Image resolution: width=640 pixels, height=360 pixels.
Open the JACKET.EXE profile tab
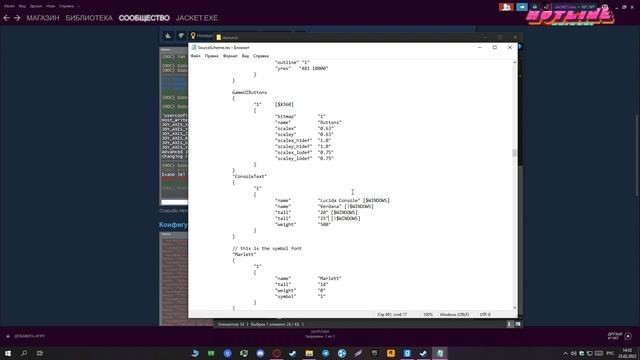click(x=197, y=18)
